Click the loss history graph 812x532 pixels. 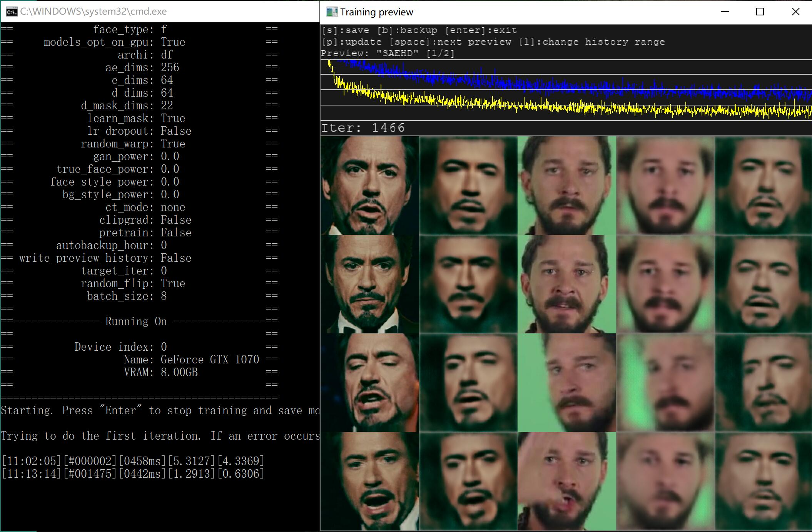pos(566,90)
